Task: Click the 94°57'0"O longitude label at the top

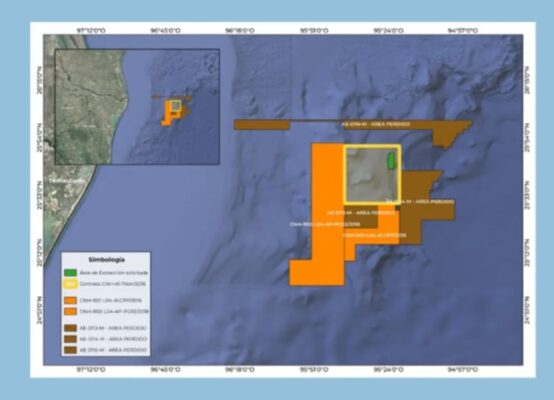Action: click(x=463, y=31)
